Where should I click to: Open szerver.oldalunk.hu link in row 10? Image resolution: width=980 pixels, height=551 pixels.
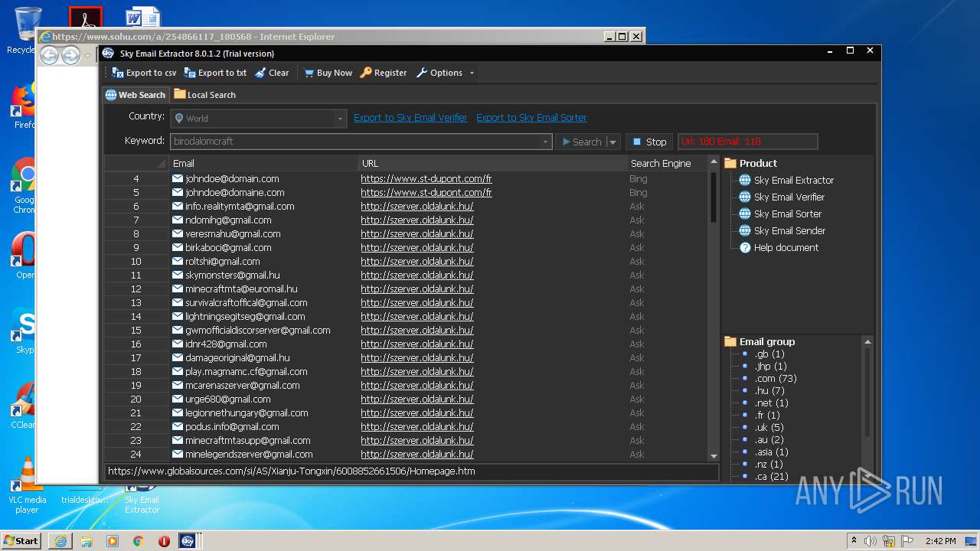(417, 262)
